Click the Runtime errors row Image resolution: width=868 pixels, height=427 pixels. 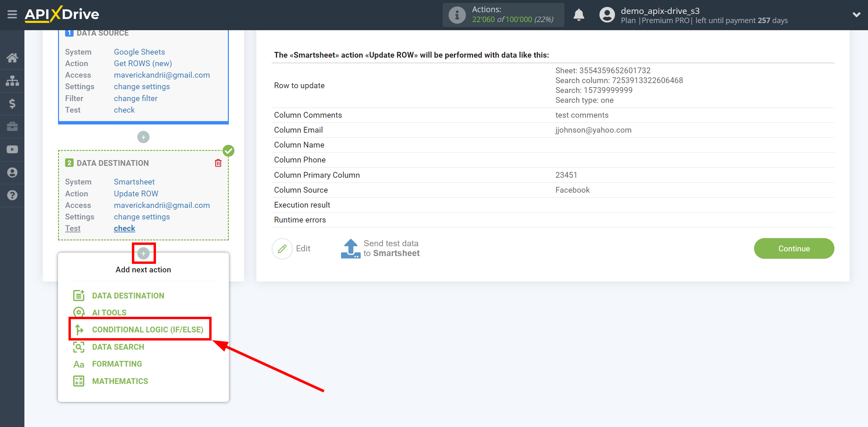(553, 220)
